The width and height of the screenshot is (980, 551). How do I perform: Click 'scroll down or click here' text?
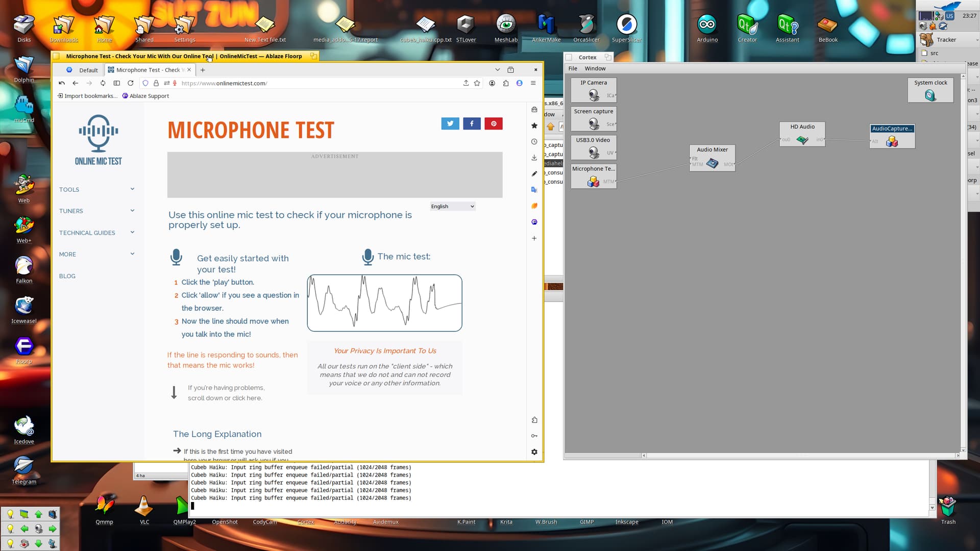pos(225,398)
